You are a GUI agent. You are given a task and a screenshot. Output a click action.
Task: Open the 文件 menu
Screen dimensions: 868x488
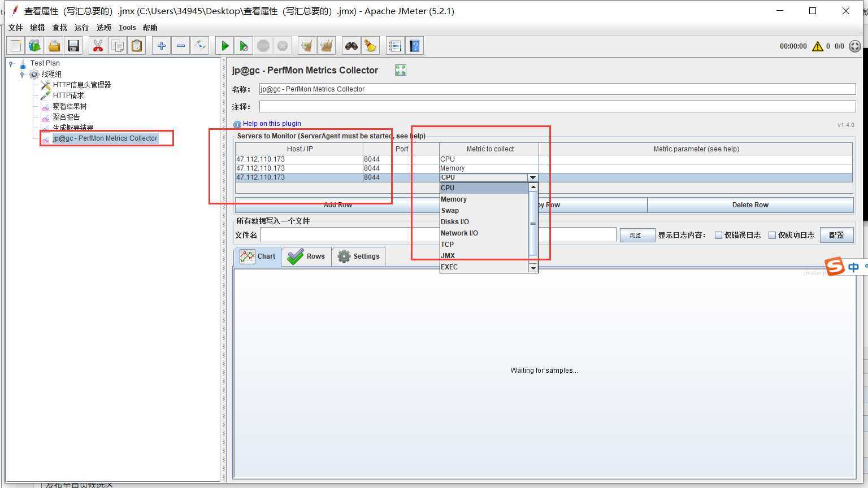click(16, 28)
